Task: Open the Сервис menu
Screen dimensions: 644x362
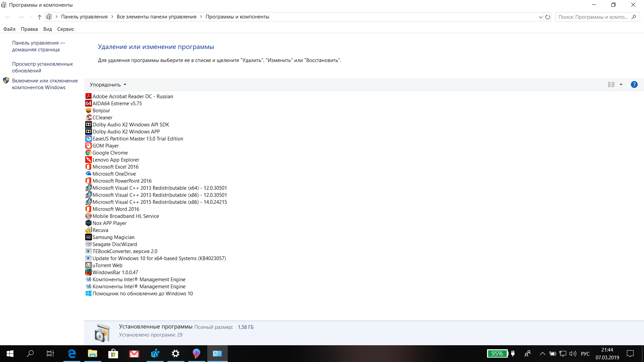Action: (66, 29)
